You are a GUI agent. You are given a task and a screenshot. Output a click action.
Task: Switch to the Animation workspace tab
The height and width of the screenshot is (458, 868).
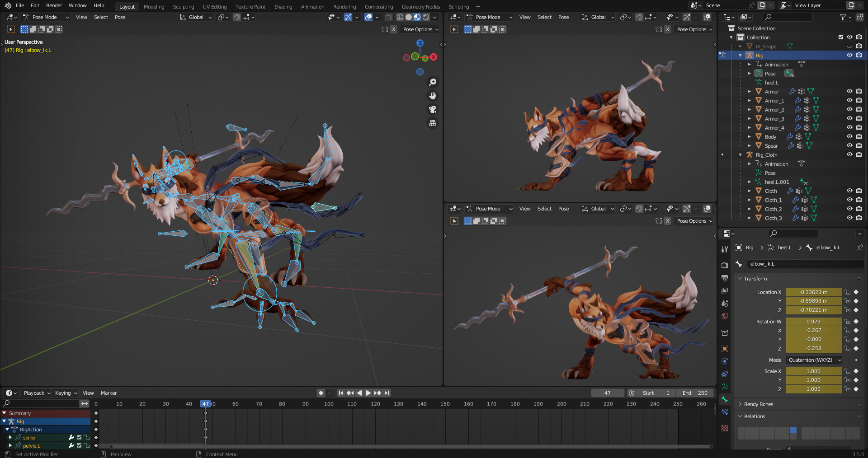[312, 7]
